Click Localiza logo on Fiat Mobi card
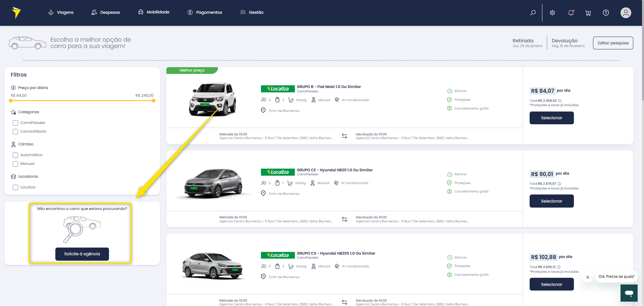 278,89
